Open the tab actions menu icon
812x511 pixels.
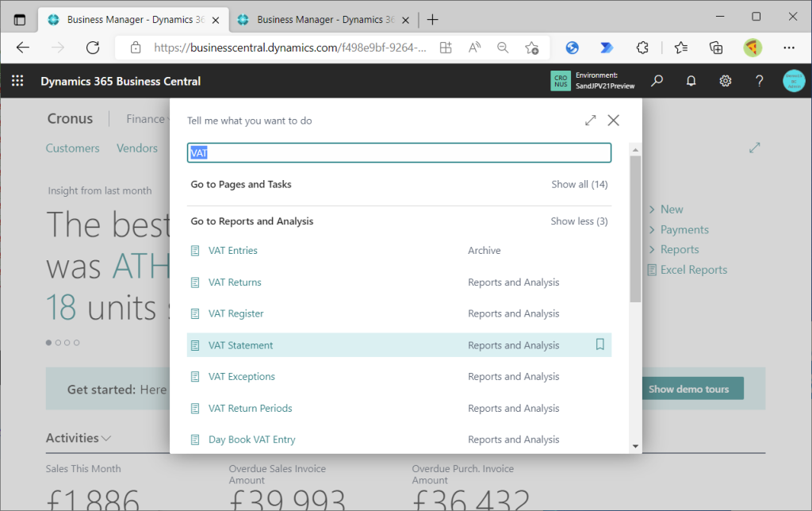click(x=20, y=20)
